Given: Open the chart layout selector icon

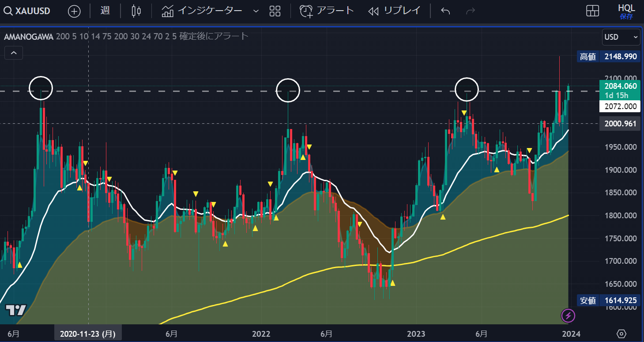Looking at the screenshot, I should 592,11.
